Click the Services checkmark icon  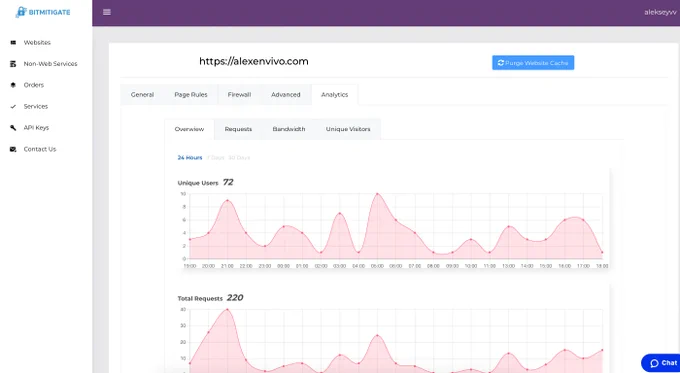13,106
